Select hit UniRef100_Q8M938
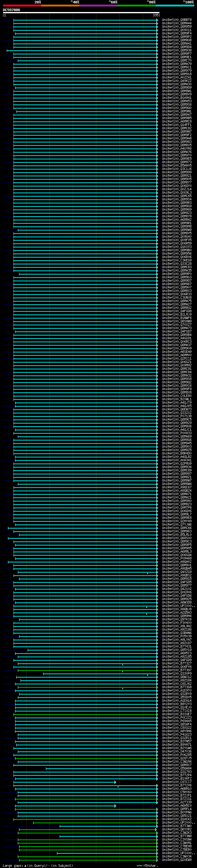The image size is (197, 868). point(176,50)
